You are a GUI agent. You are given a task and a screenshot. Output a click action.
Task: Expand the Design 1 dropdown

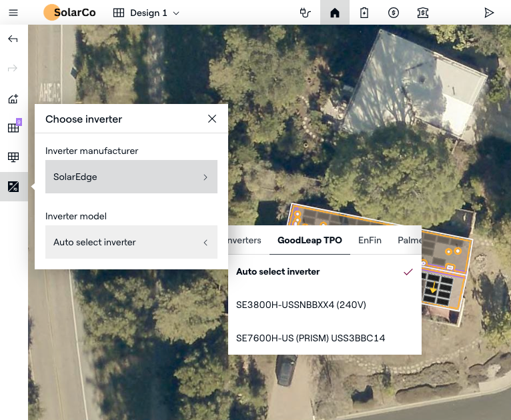(x=147, y=13)
